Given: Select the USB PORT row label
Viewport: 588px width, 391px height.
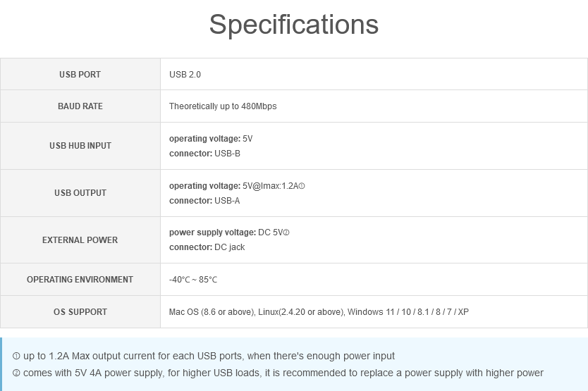Looking at the screenshot, I should (x=80, y=74).
